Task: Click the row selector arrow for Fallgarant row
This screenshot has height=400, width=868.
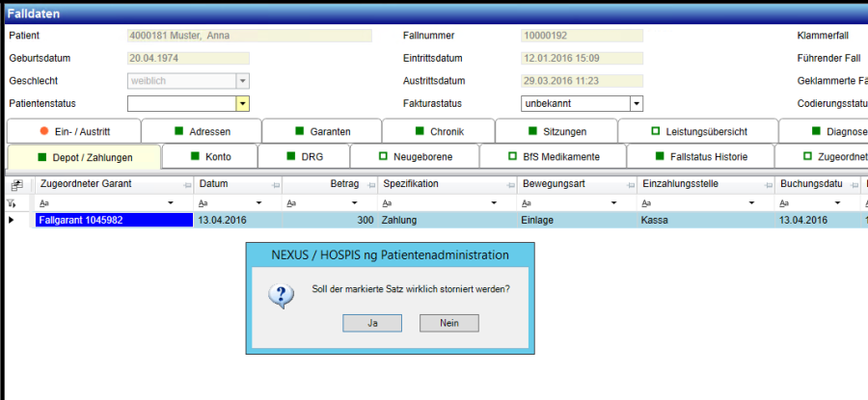Action: click(x=12, y=220)
